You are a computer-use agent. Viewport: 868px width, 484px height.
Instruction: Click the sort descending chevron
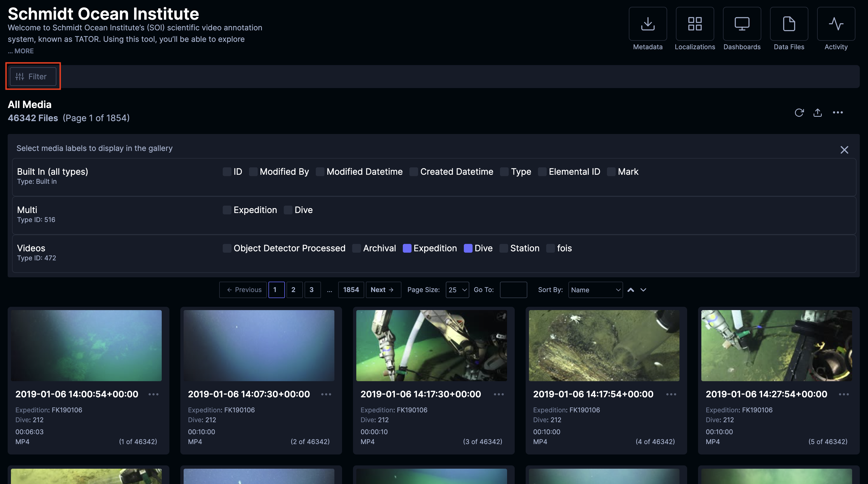(643, 290)
